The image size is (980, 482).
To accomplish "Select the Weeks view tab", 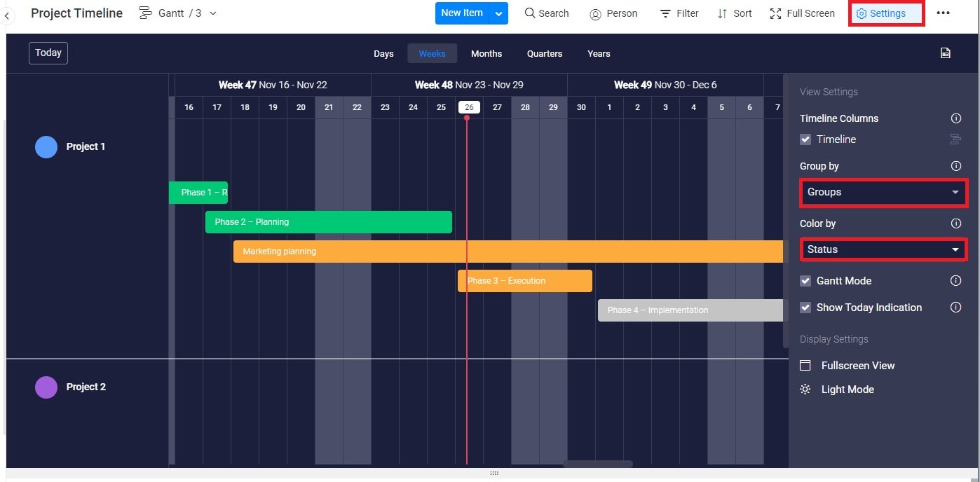I will 432,53.
